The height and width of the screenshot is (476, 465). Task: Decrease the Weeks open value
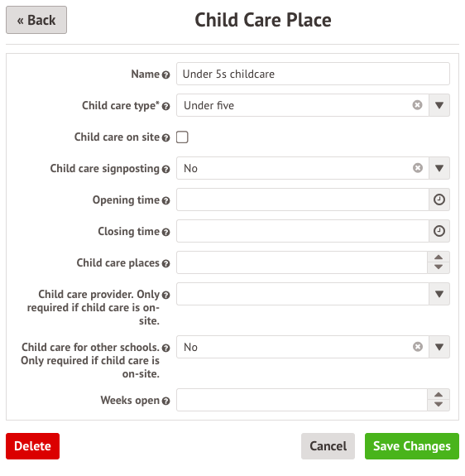click(x=439, y=405)
